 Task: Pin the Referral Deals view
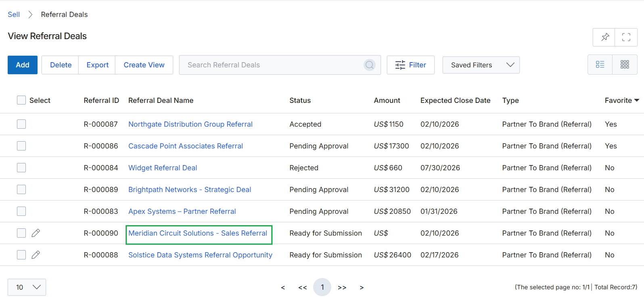tap(604, 37)
